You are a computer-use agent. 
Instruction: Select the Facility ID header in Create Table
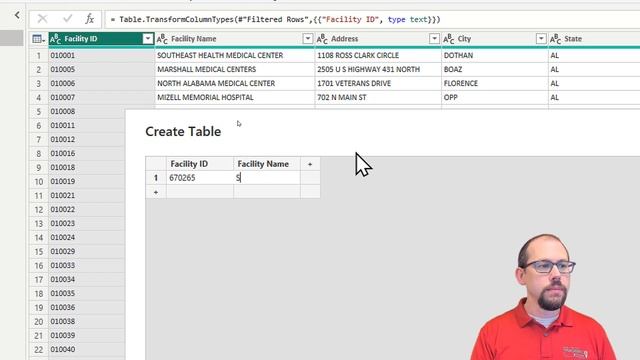tap(200, 164)
